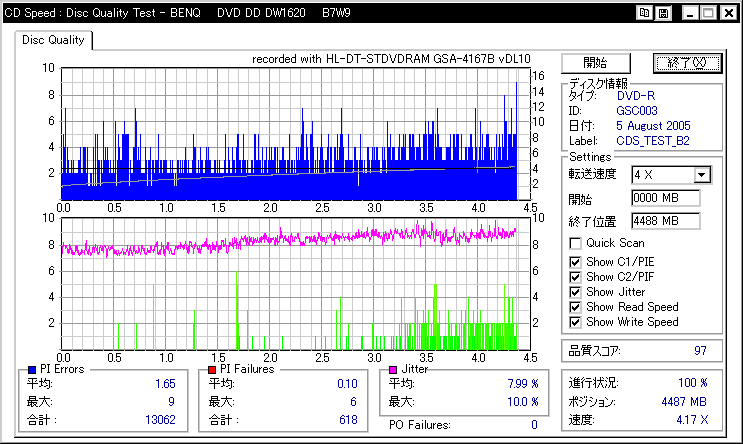Viewport: 743px width, 444px height.
Task: Click the Settings group label
Action: (x=590, y=157)
